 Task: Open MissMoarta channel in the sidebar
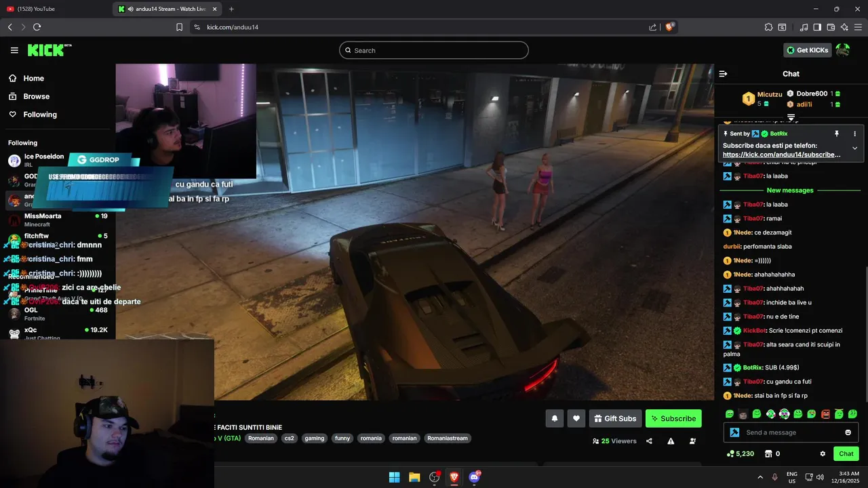coord(58,220)
